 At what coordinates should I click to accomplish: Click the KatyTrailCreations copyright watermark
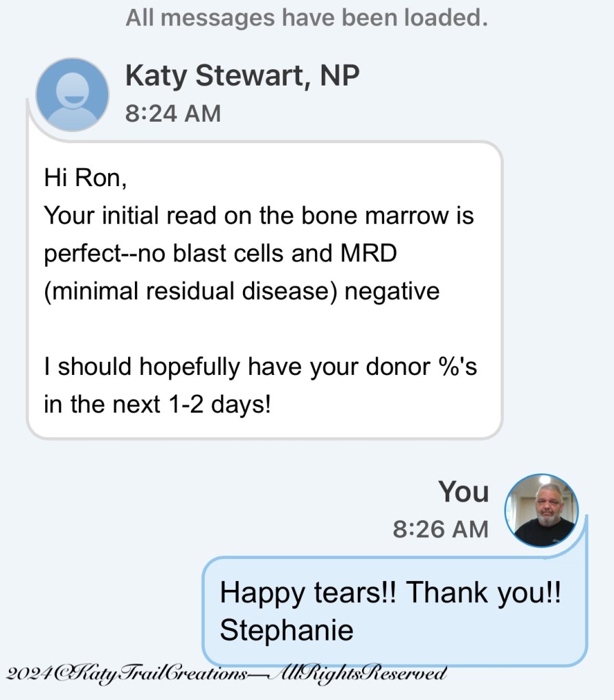pyautogui.click(x=226, y=673)
